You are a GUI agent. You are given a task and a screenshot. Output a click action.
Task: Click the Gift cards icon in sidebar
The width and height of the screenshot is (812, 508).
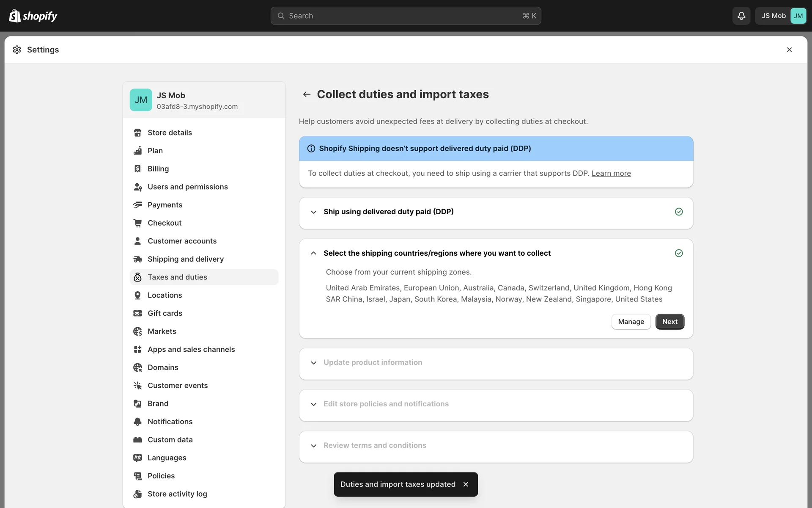[x=137, y=313]
